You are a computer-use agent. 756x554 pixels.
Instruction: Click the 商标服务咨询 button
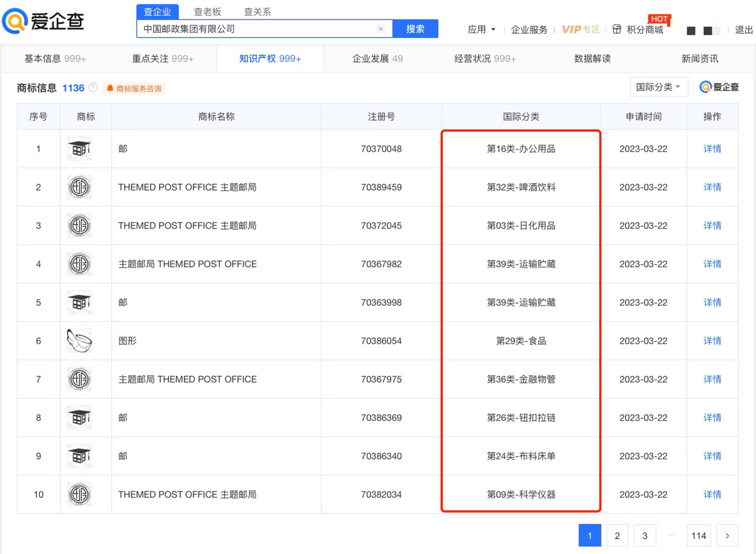click(x=134, y=89)
